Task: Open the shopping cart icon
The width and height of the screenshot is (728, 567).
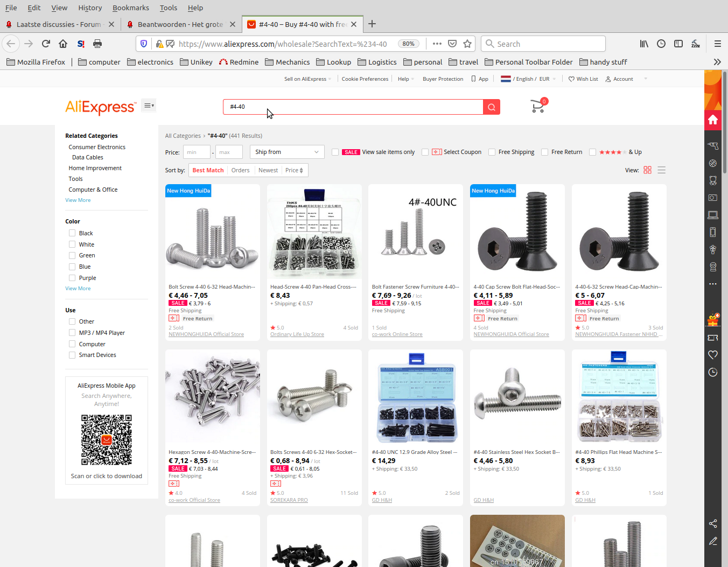Action: click(x=538, y=106)
